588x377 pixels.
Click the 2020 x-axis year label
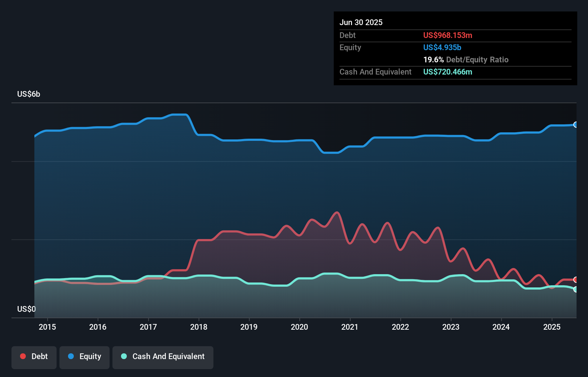click(299, 327)
